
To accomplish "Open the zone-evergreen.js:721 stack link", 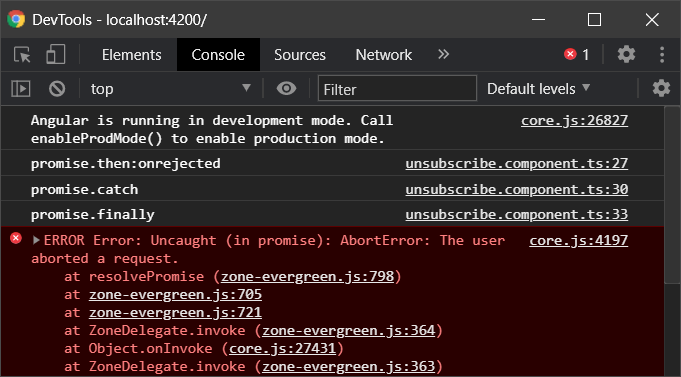I will click(x=175, y=312).
